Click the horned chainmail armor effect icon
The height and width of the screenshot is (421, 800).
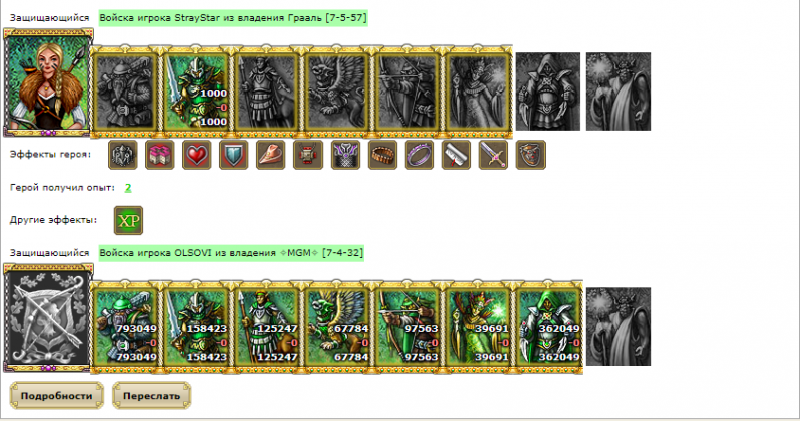pyautogui.click(x=345, y=155)
